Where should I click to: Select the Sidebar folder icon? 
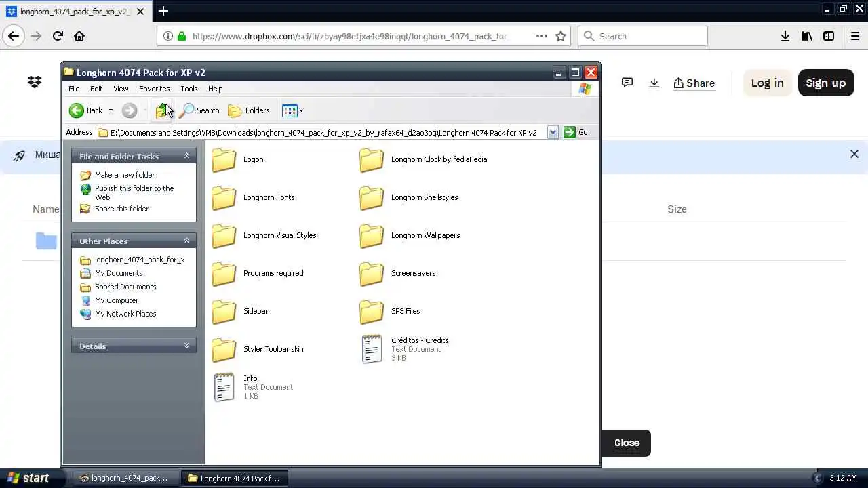click(x=224, y=312)
